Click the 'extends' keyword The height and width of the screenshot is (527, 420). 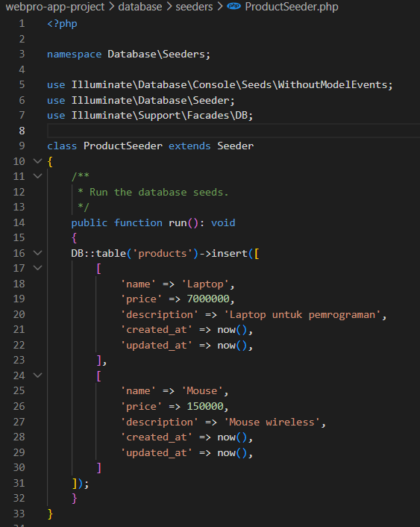point(189,146)
